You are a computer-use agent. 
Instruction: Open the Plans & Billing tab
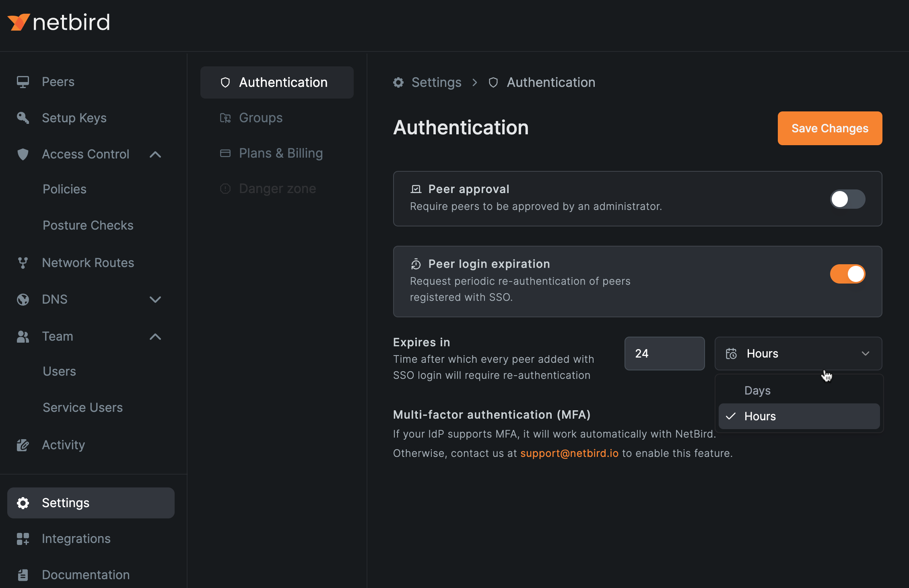280,153
